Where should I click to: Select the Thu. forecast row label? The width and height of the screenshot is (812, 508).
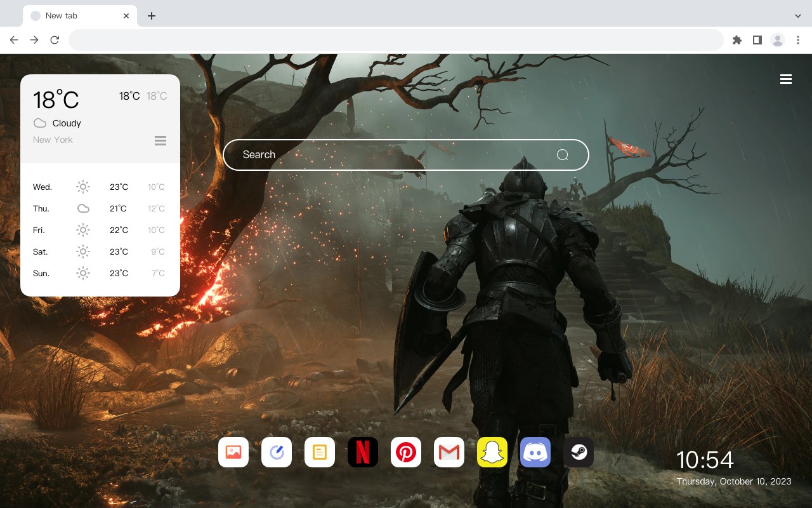(x=41, y=208)
